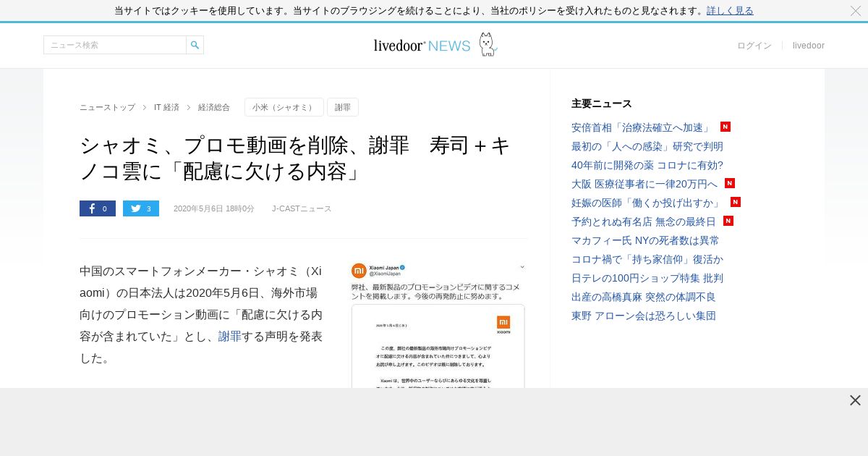The image size is (868, 456).
Task: Open 大阪 医療従事者に一律20万円へ headline
Action: 644,184
